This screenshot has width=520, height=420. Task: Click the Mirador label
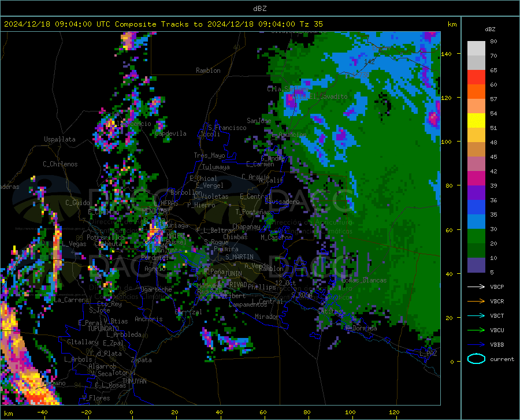[x=266, y=317]
